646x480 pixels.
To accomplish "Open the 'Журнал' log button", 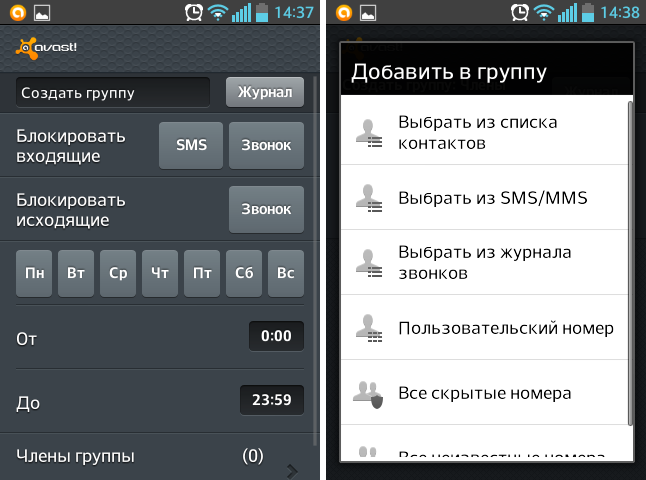I will (265, 93).
